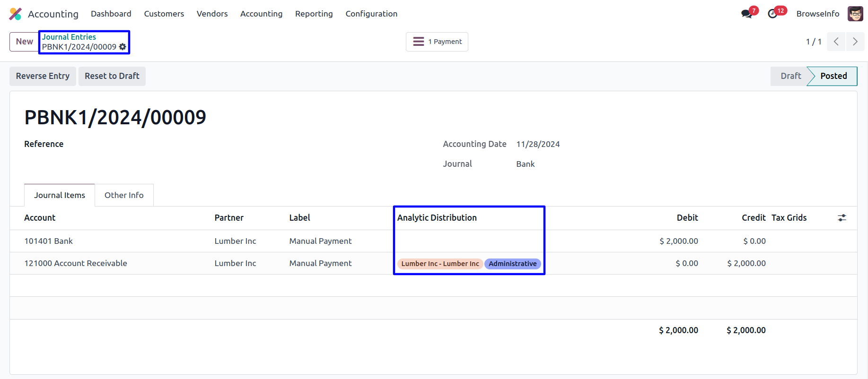
Task: Click the 121000 Account Receivable row
Action: [x=76, y=263]
